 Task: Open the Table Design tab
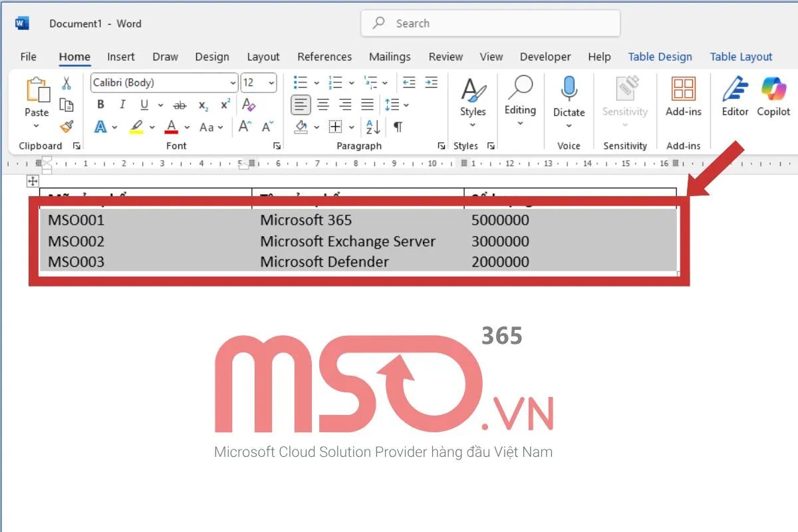coord(660,57)
